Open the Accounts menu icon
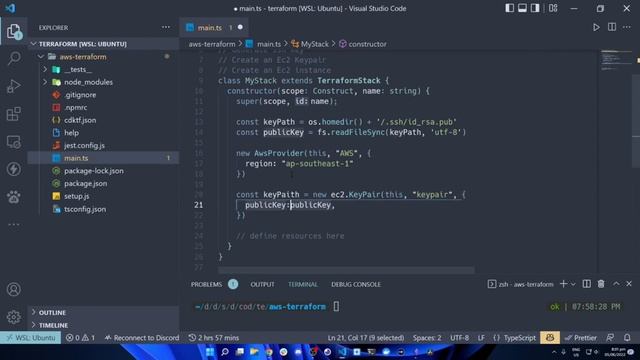This screenshot has height=360, width=640. pos(13,289)
